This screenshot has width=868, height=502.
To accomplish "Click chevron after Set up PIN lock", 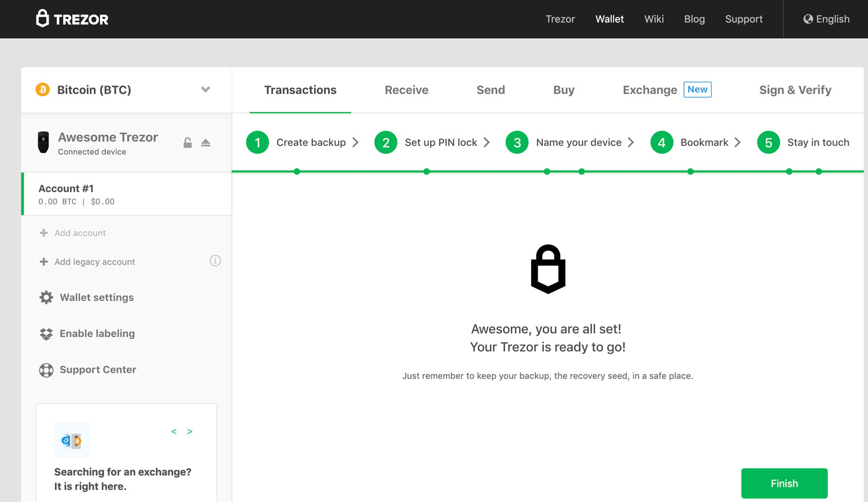I will point(487,142).
